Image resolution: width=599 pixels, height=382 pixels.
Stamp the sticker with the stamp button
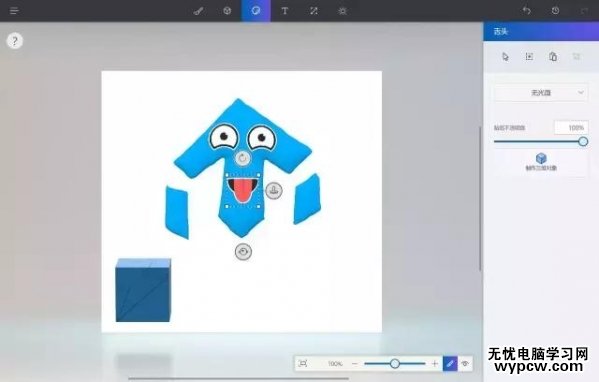pos(274,190)
